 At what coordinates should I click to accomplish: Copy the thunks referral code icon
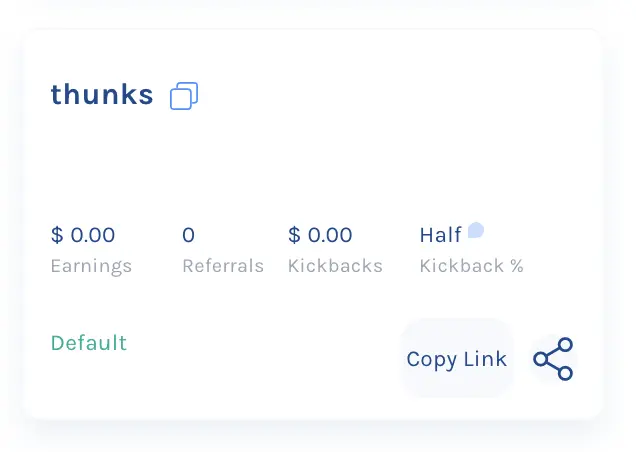coord(184,96)
